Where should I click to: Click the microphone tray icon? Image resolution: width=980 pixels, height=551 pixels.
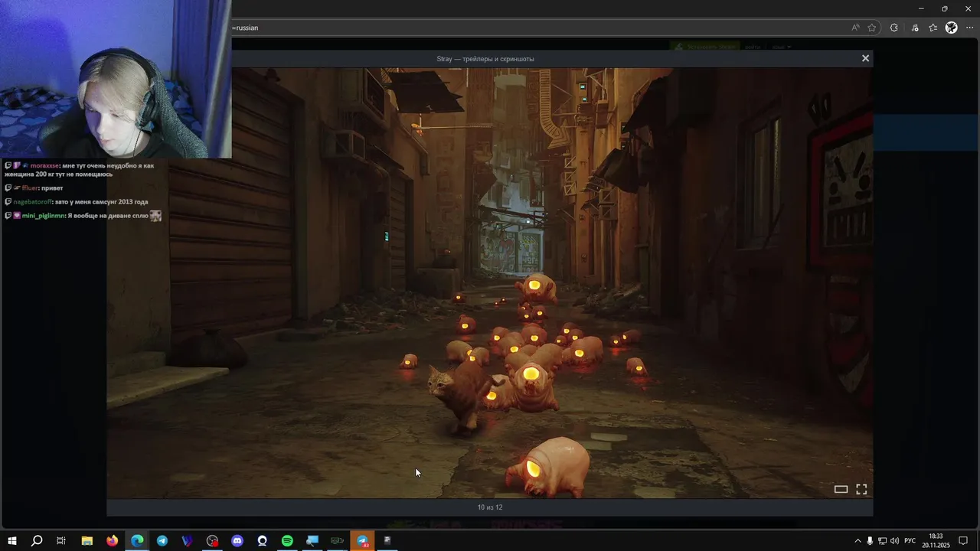coord(870,541)
